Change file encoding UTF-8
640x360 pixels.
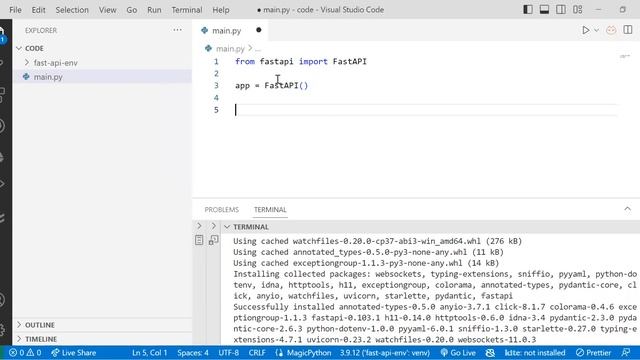click(229, 353)
